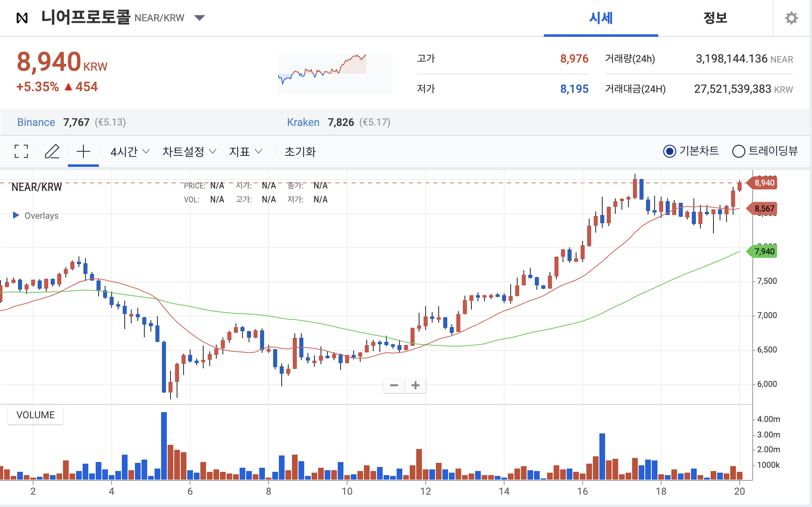Switch to the 시세 tab
This screenshot has height=507, width=812.
coord(600,18)
